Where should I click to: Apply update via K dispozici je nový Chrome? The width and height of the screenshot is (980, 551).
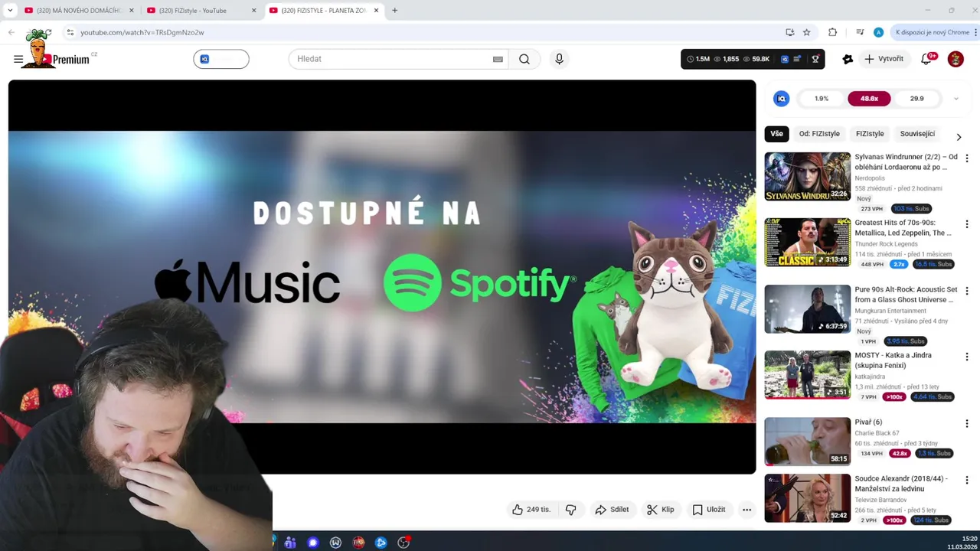(932, 32)
